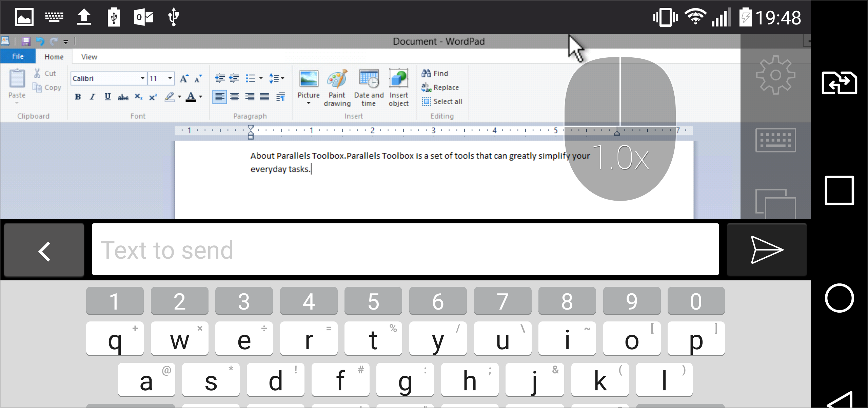This screenshot has width=868, height=408.
Task: Click the Undo arrow icon
Action: pos(40,41)
